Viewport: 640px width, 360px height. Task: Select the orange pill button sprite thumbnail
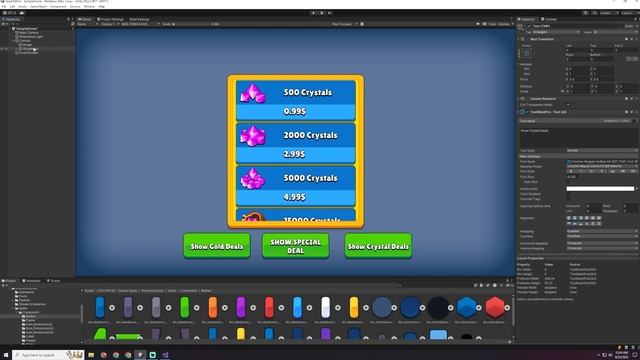pos(213,307)
